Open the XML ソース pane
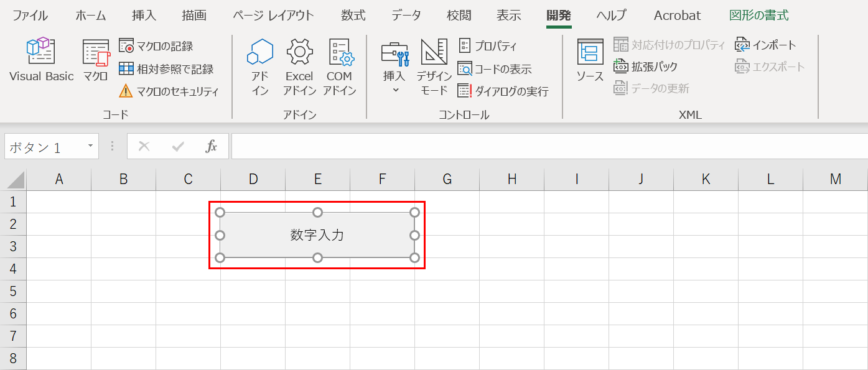 tap(589, 65)
